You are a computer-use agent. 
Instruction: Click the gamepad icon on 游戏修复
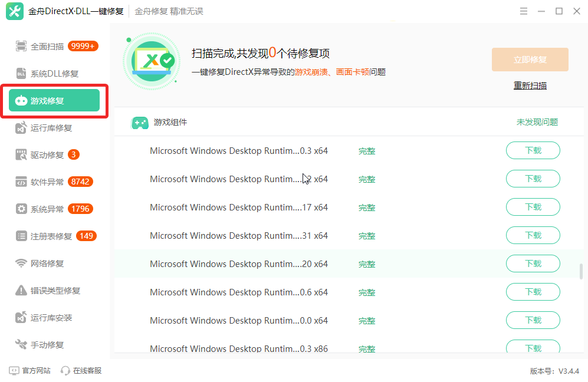point(21,100)
